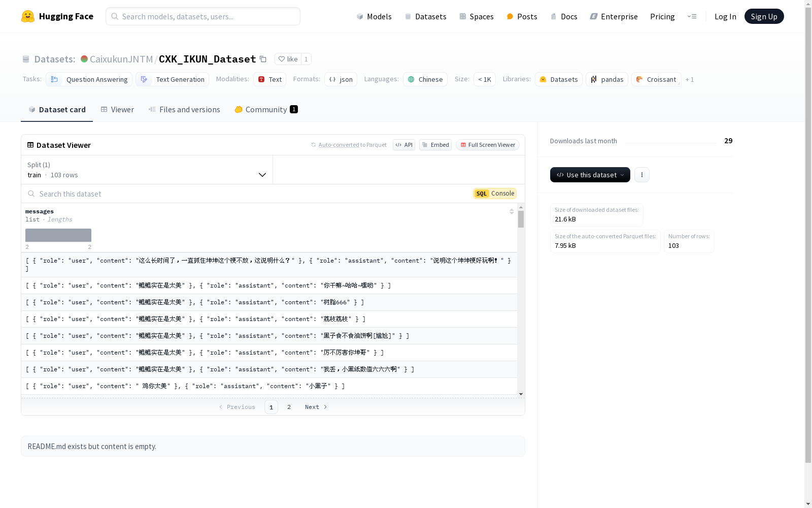Select the Question Answering task tag
This screenshot has height=508, width=812.
[89, 79]
